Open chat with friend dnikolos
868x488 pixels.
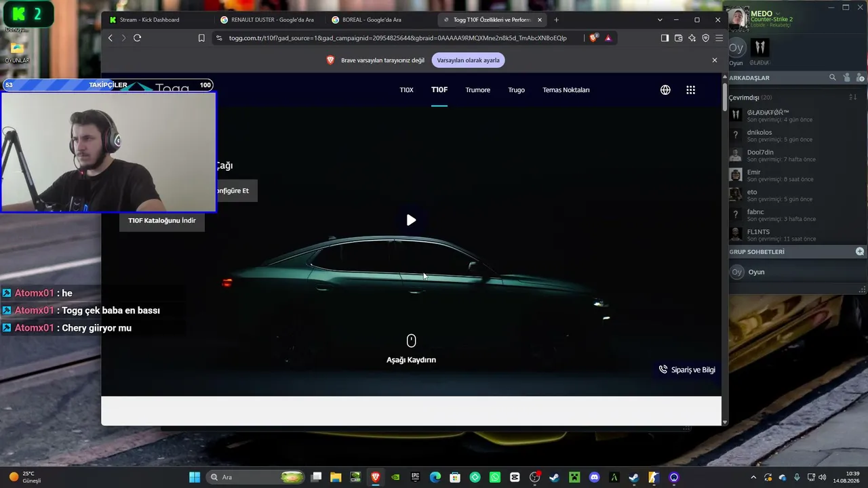click(x=793, y=136)
